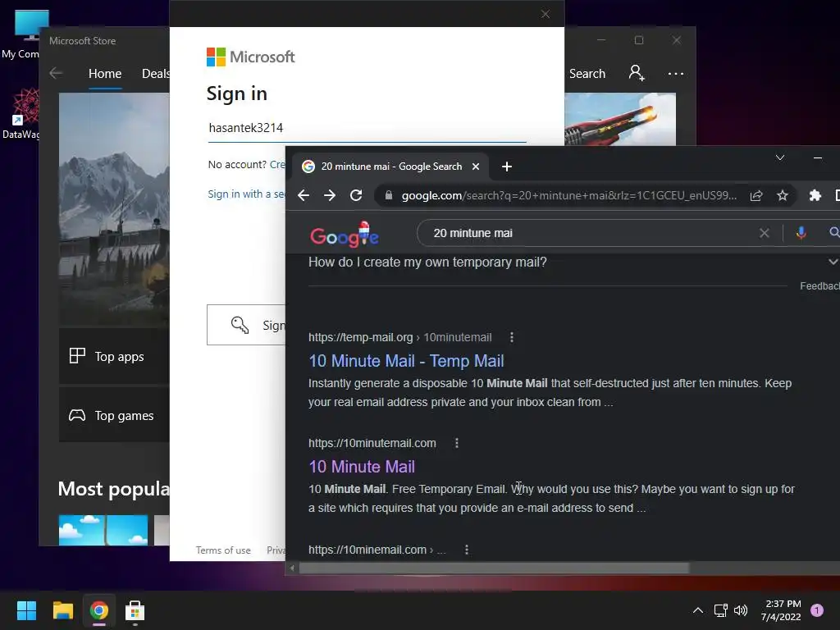Image resolution: width=840 pixels, height=630 pixels.
Task: Click horizontal scrollbar in Chrome window
Action: pyautogui.click(x=493, y=568)
